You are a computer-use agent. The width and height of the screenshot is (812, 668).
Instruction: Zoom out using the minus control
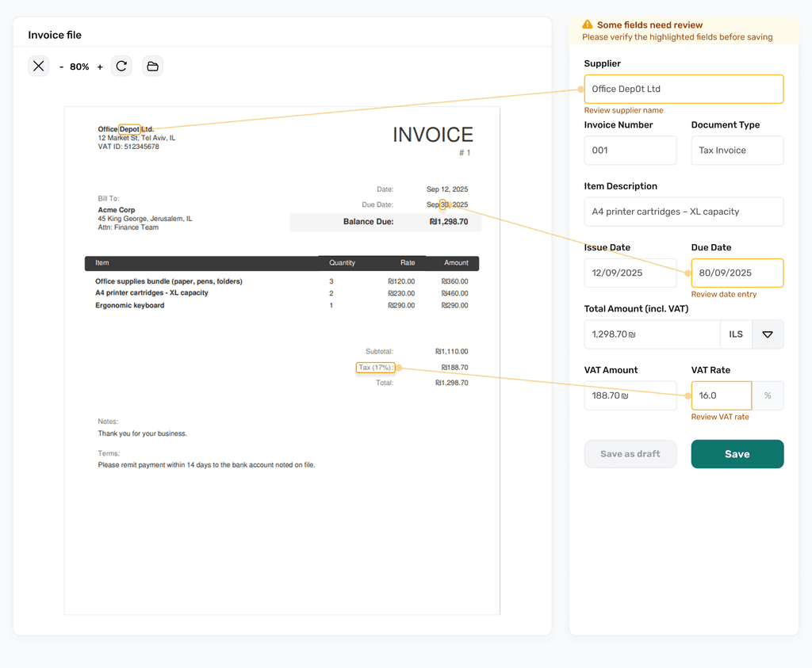[61, 67]
